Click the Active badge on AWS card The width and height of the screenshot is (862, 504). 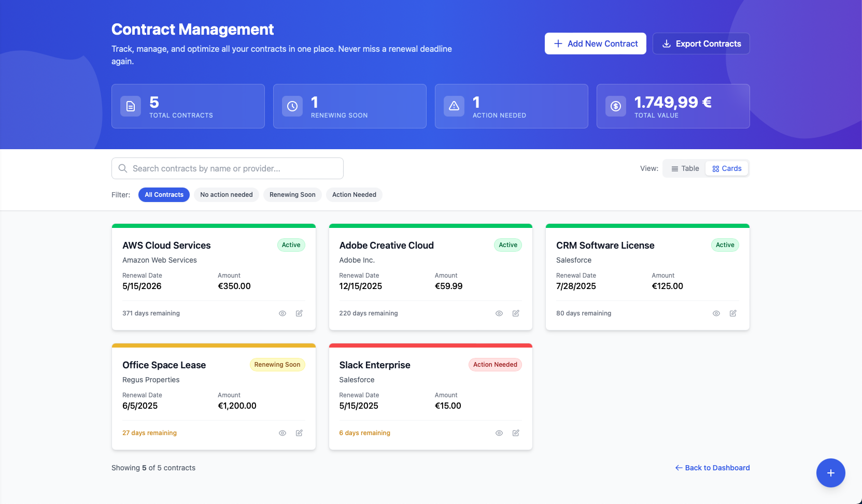(x=291, y=245)
